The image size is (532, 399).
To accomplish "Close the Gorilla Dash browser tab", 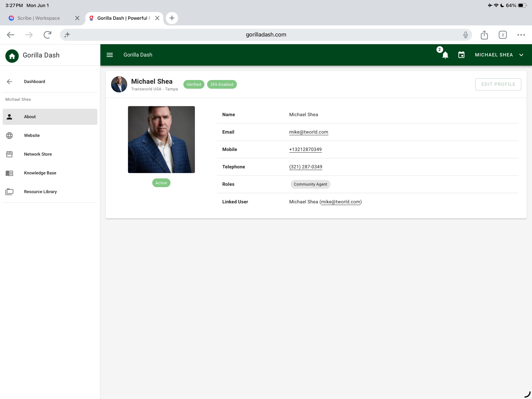I will pyautogui.click(x=157, y=18).
